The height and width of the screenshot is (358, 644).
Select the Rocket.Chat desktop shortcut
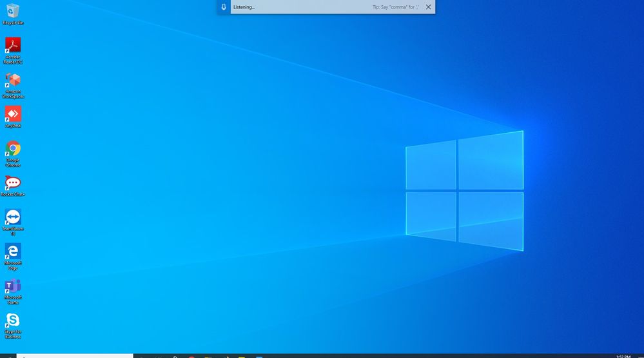click(x=13, y=186)
